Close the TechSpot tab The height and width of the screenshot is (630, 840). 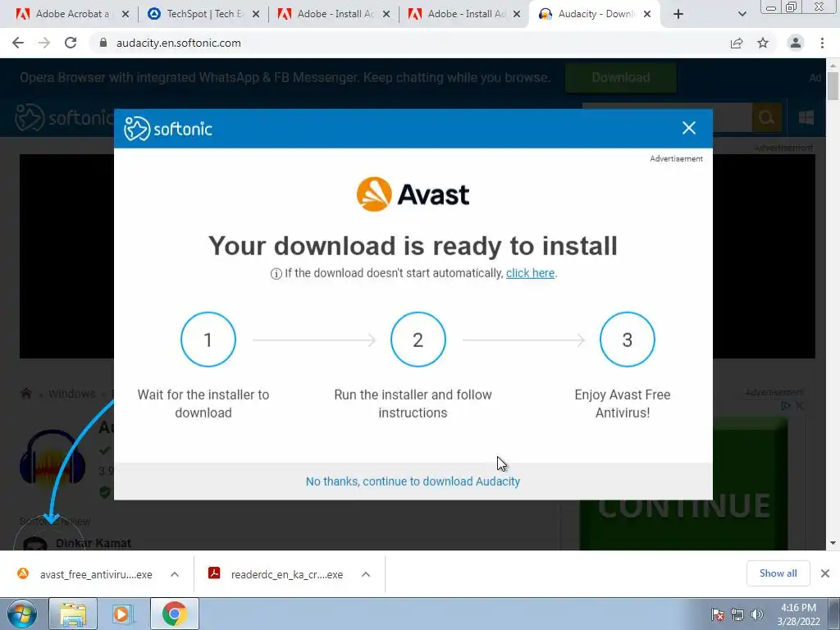coord(256,15)
